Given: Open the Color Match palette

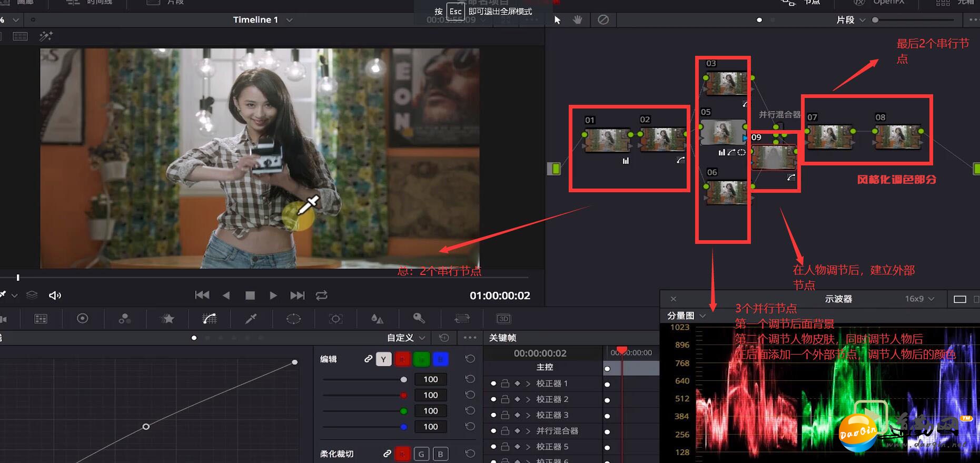Looking at the screenshot, I should coord(41,319).
